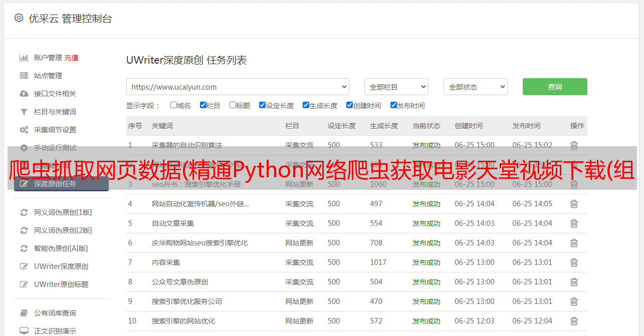
Task: Expand the 全部栏目 dropdown
Action: pos(396,87)
